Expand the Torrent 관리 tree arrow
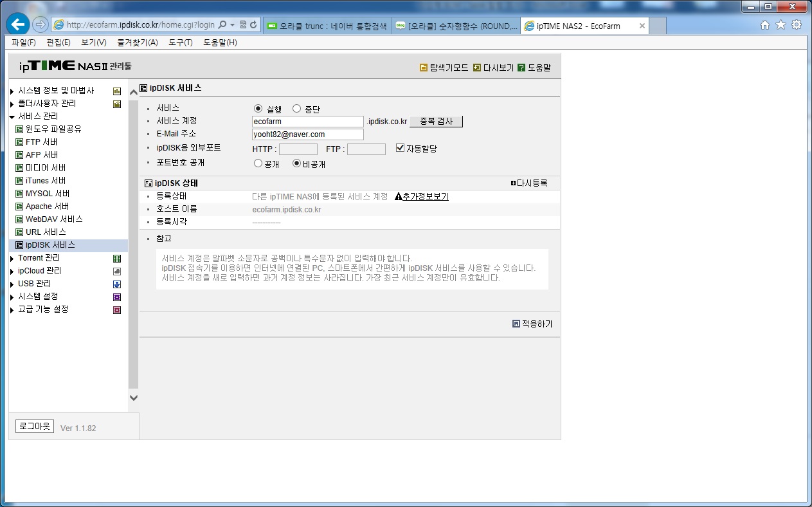The image size is (812, 507). click(x=12, y=259)
